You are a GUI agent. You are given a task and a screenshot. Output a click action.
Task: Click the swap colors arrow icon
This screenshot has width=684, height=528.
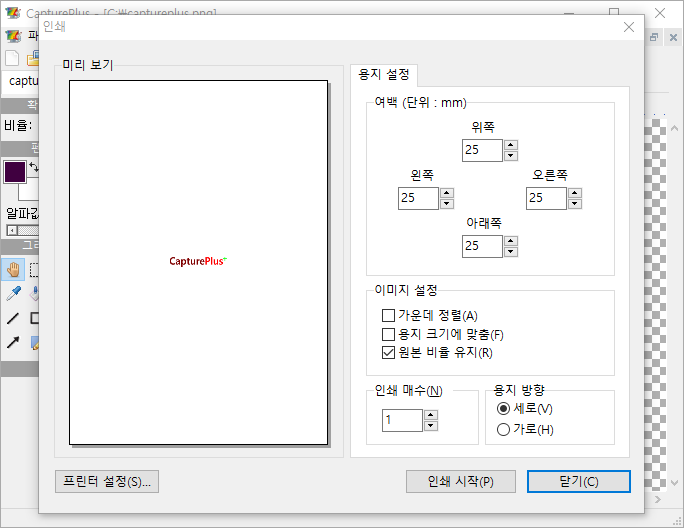pyautogui.click(x=33, y=166)
